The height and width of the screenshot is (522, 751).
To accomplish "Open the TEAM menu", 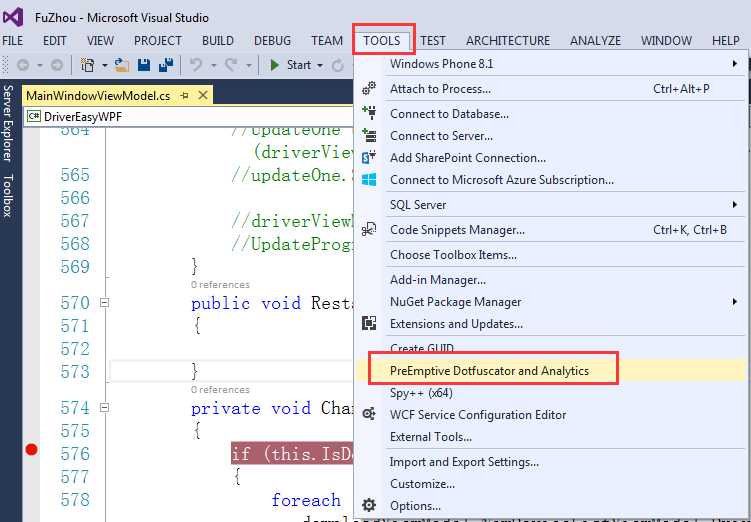I will coord(327,41).
